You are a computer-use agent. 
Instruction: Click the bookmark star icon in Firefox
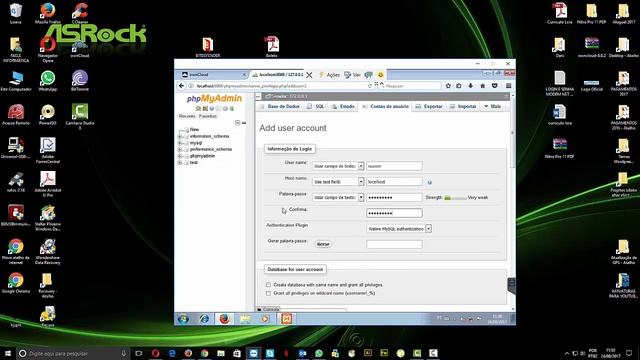(448, 86)
